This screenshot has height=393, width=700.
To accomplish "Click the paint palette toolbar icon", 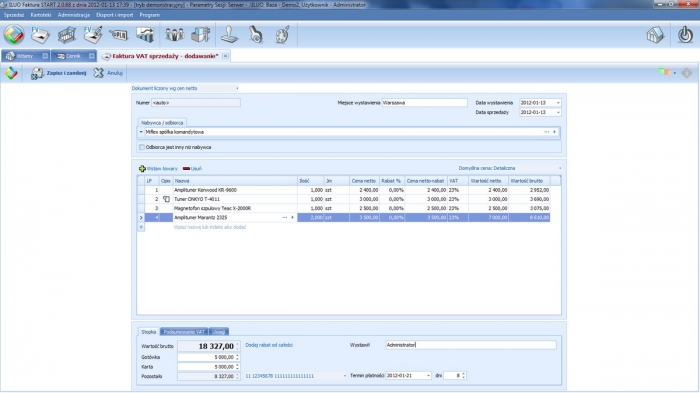I will click(282, 35).
